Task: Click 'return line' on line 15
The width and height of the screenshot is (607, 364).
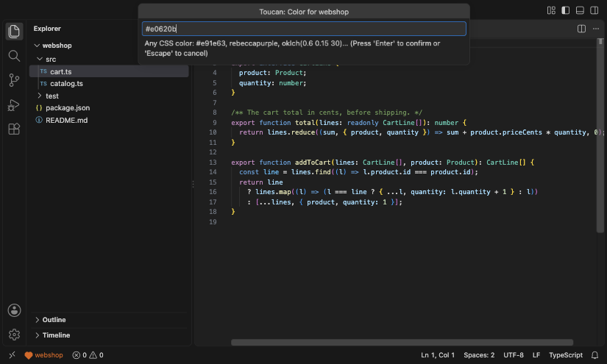Action: [261, 182]
